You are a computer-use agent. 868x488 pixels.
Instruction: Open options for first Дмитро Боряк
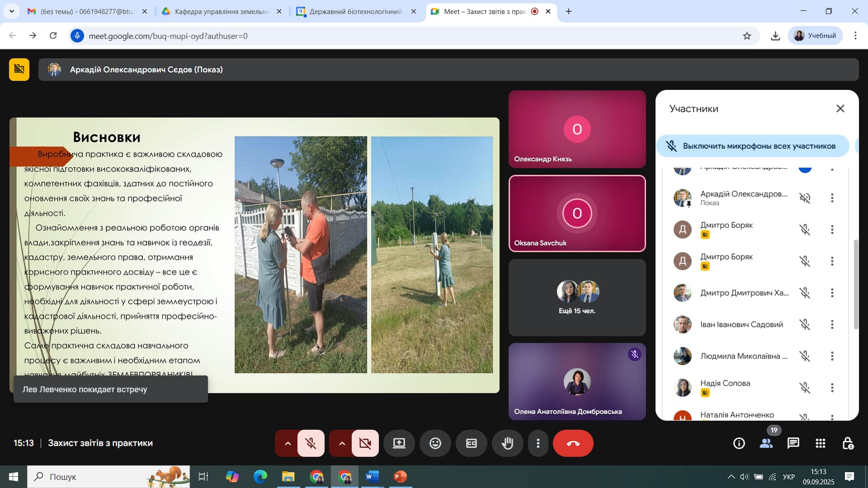click(832, 230)
